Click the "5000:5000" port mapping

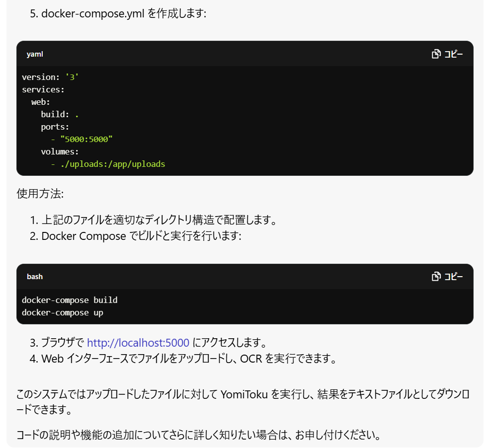pyautogui.click(x=86, y=139)
